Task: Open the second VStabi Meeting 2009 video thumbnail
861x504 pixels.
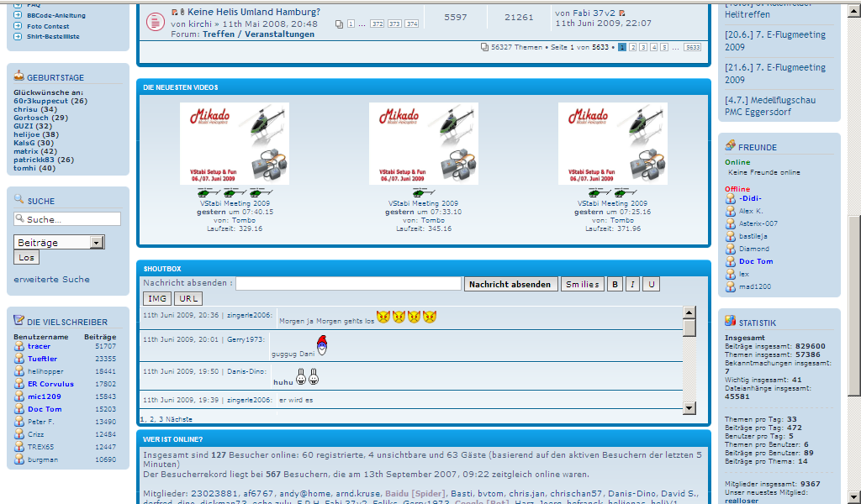Action: pyautogui.click(x=424, y=144)
